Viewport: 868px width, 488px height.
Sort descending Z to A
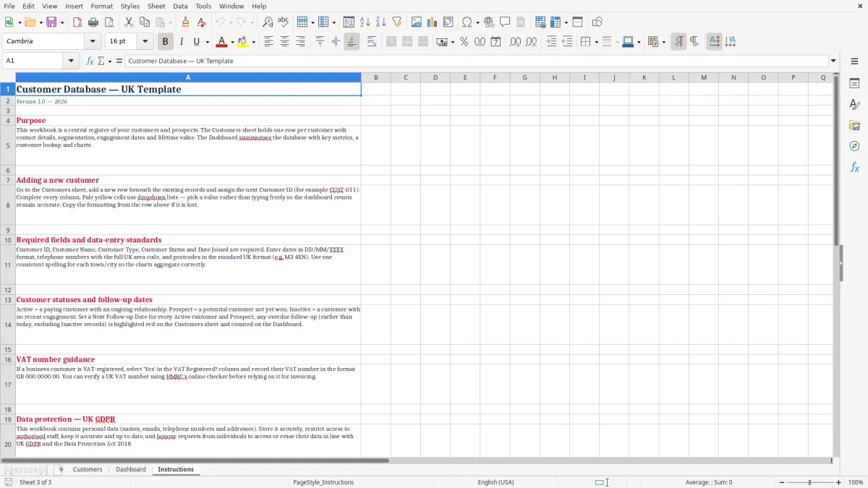click(381, 22)
